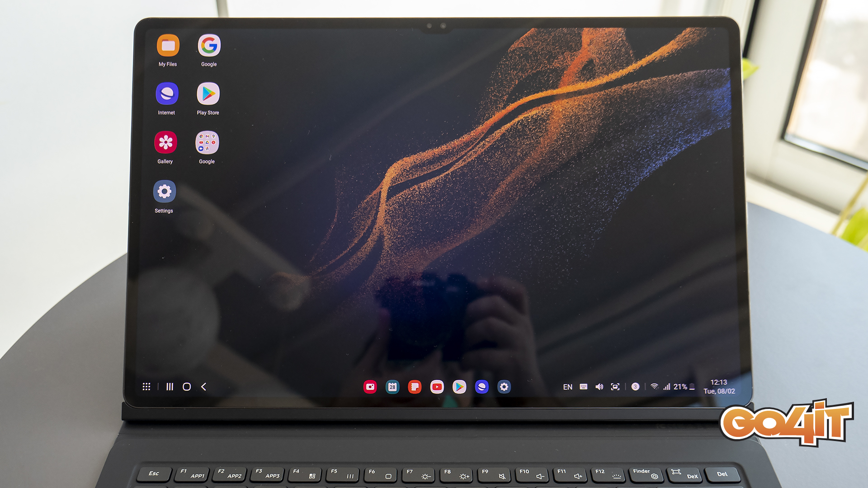Tap the Home button in the taskbar
This screenshot has height=488, width=868.
click(187, 387)
